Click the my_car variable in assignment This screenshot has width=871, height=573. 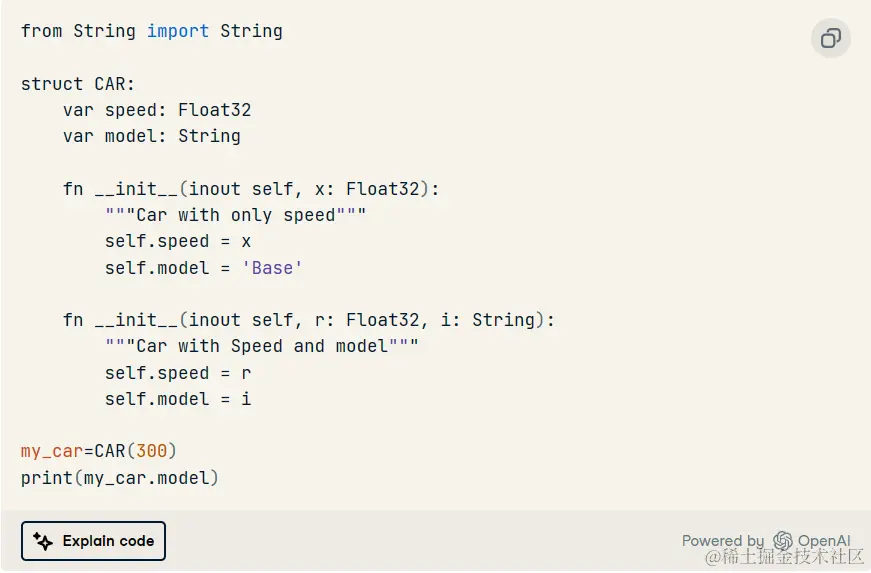(52, 451)
